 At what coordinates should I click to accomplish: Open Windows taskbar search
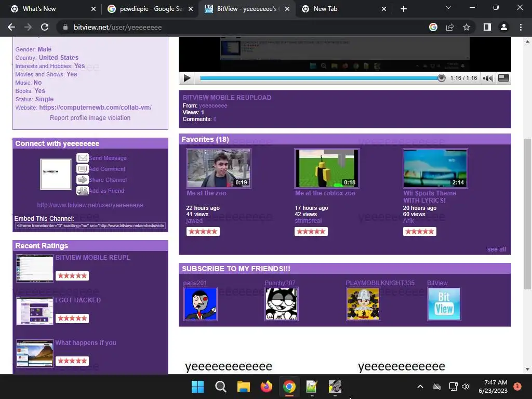click(220, 387)
